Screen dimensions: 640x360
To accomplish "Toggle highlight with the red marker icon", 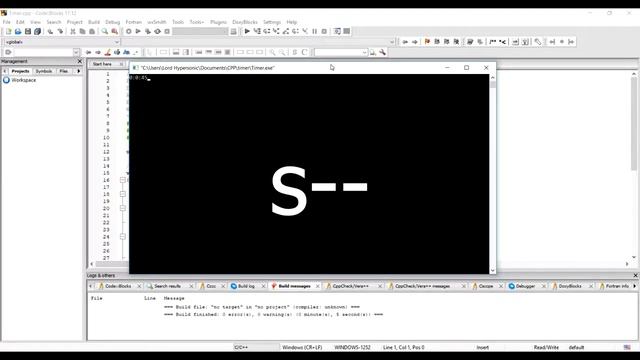I will point(108,52).
